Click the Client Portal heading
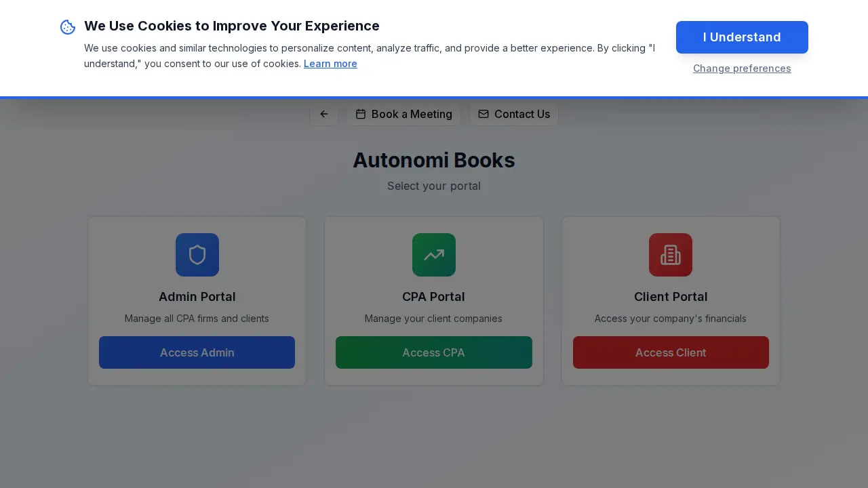 [x=671, y=297]
